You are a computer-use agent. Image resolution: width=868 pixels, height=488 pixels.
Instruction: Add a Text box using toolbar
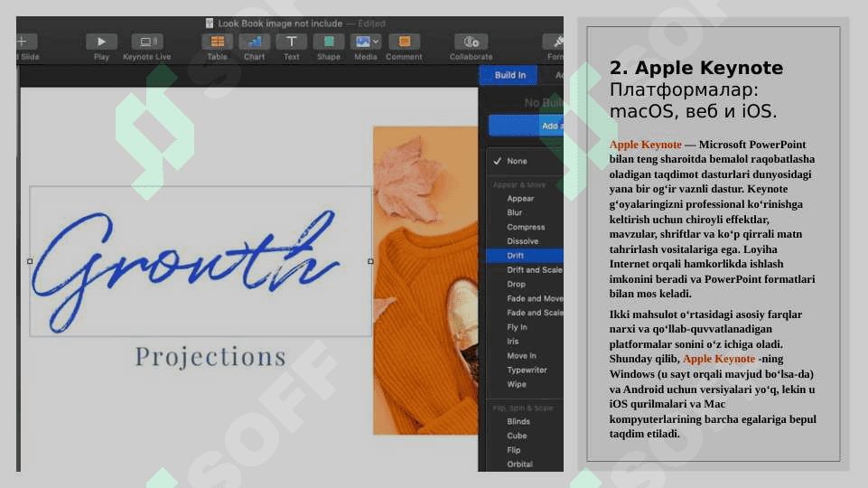pos(291,42)
